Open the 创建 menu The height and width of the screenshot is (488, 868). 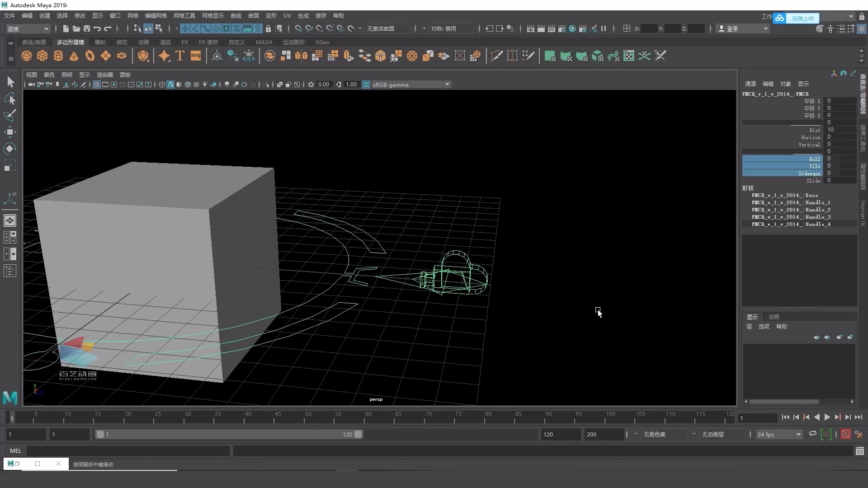(x=44, y=15)
